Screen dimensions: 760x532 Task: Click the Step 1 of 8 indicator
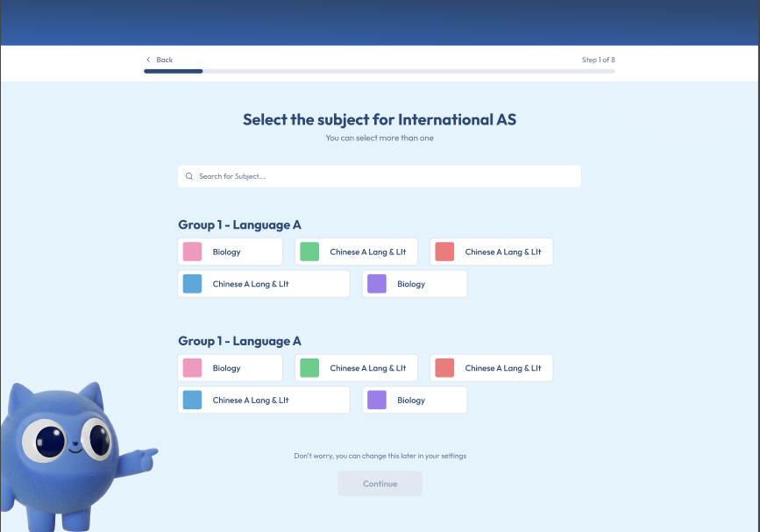tap(598, 60)
